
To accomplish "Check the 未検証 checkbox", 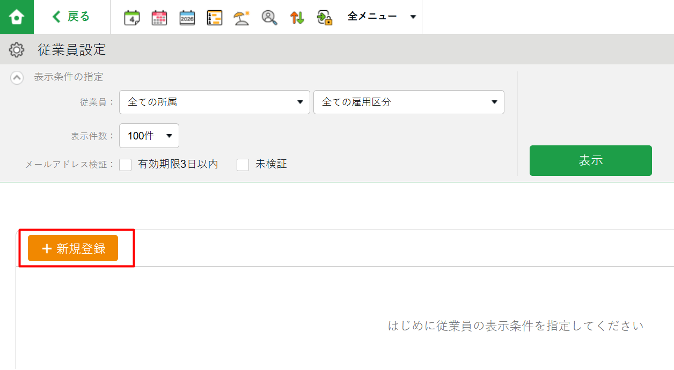I will point(242,165).
